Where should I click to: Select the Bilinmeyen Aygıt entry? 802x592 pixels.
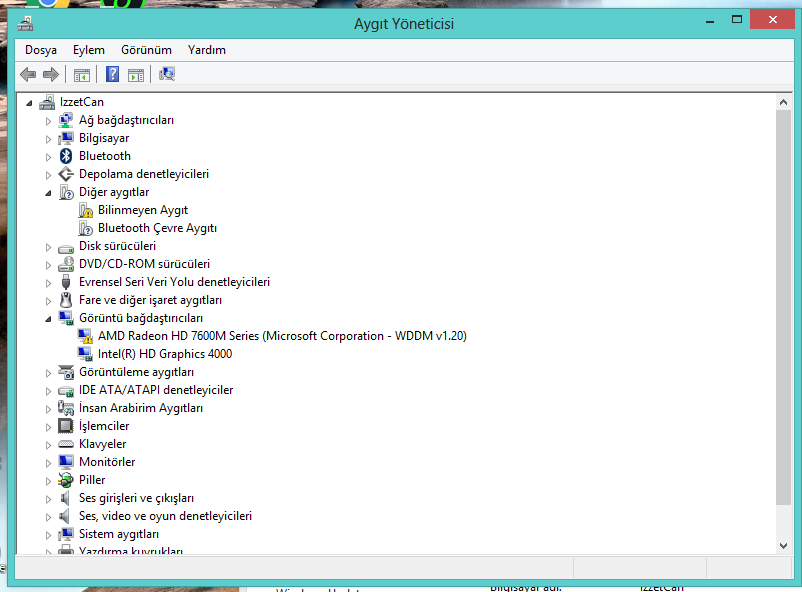(x=143, y=210)
